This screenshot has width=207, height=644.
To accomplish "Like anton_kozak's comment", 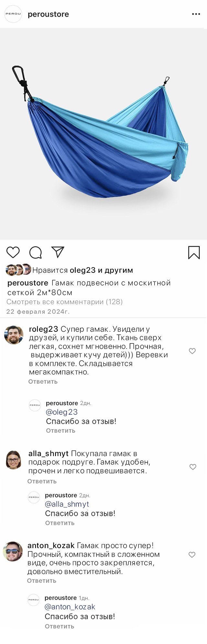I will pyautogui.click(x=192, y=555).
